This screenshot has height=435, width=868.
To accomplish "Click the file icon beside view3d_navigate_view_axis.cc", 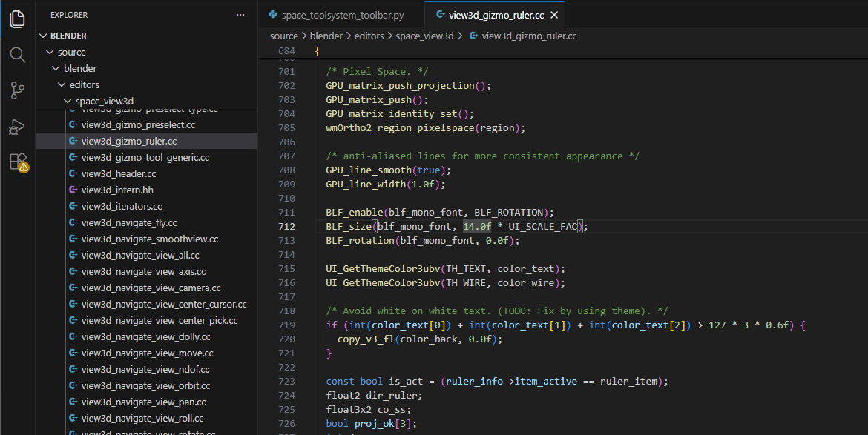I will point(73,271).
